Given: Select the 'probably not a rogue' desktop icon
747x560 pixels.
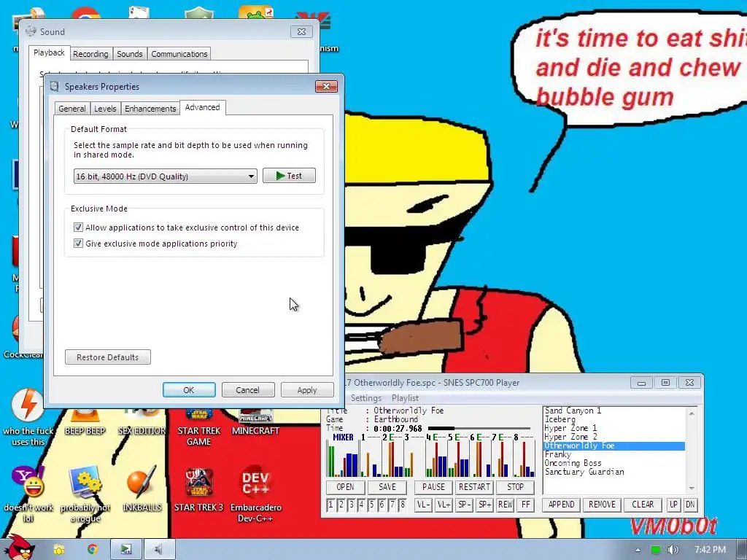Looking at the screenshot, I should tap(85, 494).
